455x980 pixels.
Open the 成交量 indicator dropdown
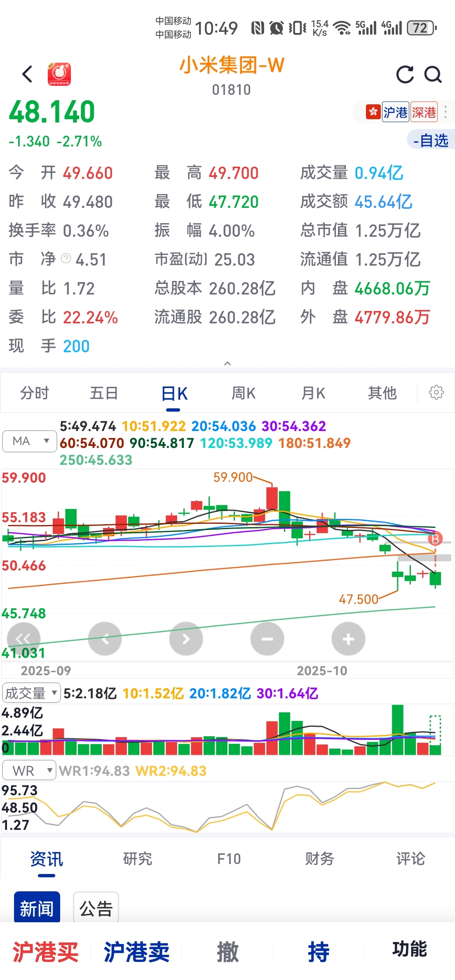pyautogui.click(x=31, y=693)
